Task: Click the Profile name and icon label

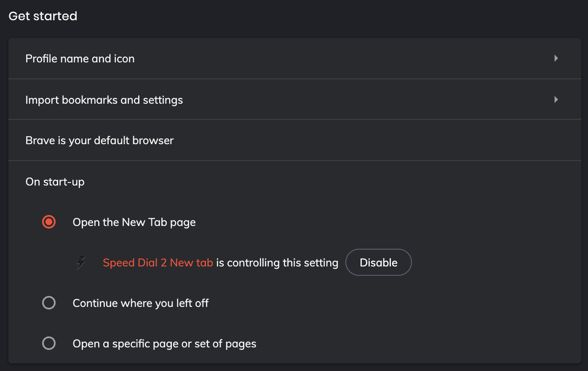Action: point(80,59)
